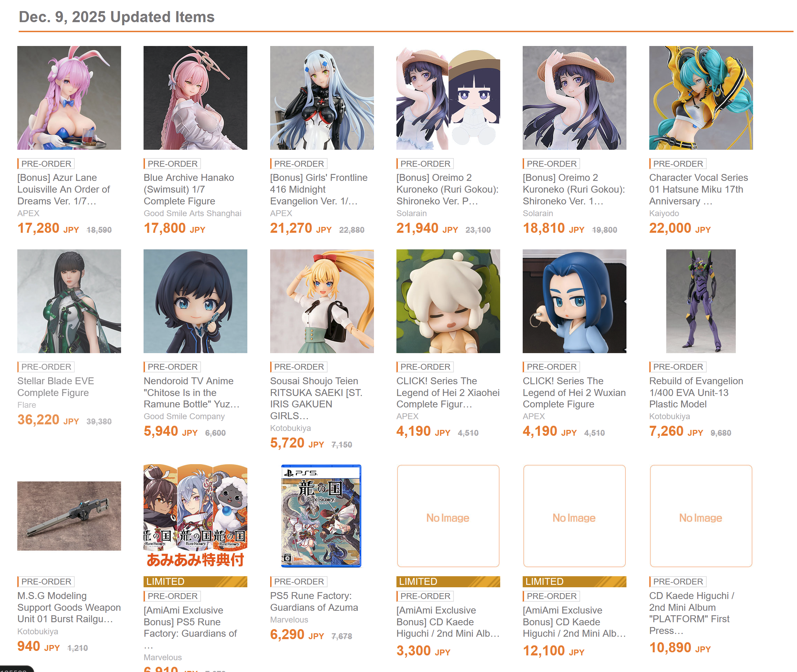Open Hatsune Miku 17th Anniversary figure image
The height and width of the screenshot is (672, 797).
click(701, 98)
